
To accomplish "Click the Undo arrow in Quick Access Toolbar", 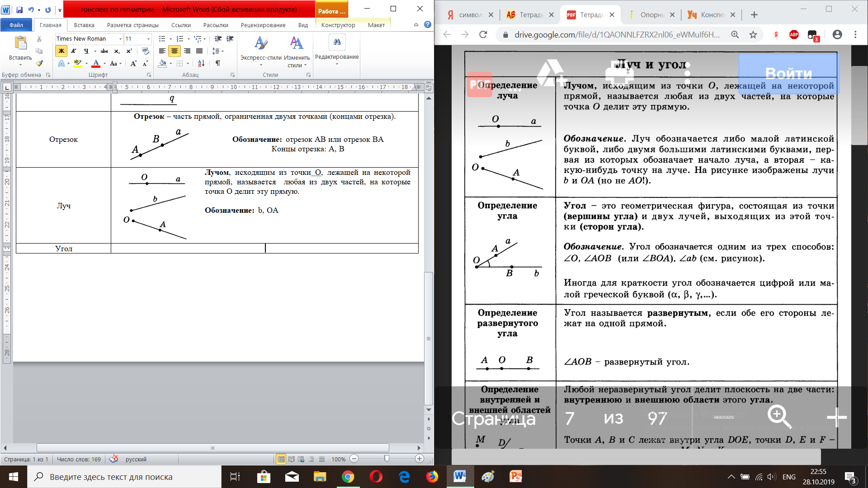I will (31, 9).
